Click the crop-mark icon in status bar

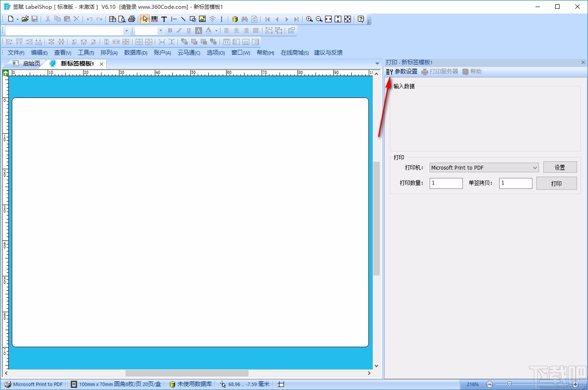(281, 384)
